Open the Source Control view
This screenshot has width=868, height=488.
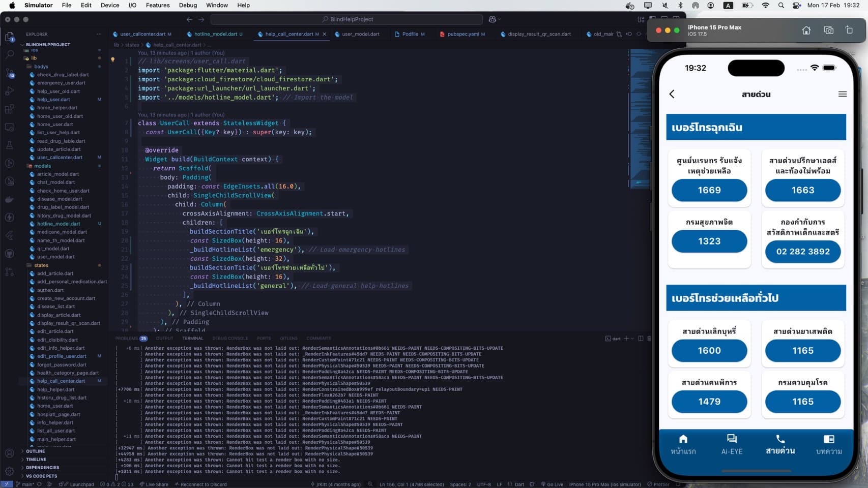pos(9,73)
